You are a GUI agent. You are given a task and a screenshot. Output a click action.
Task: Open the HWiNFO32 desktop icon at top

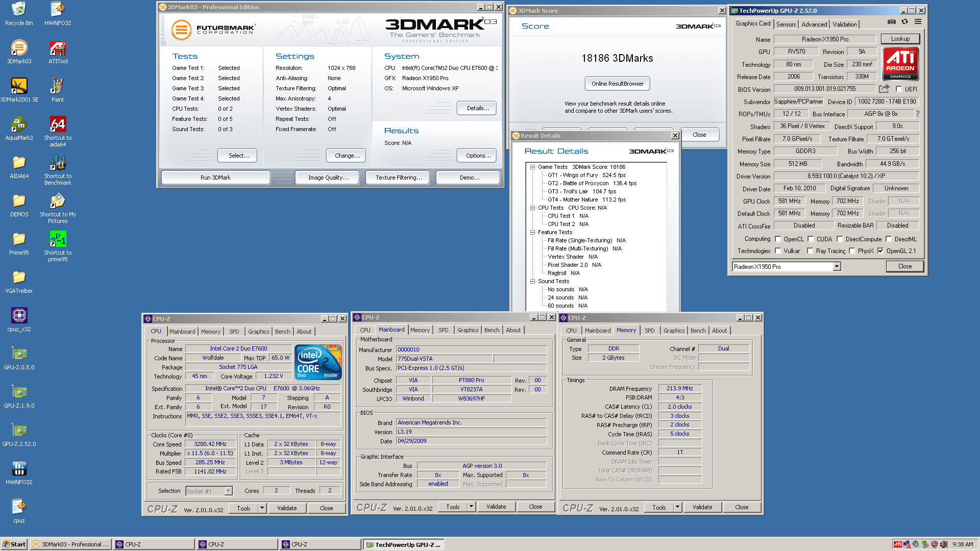coord(58,14)
